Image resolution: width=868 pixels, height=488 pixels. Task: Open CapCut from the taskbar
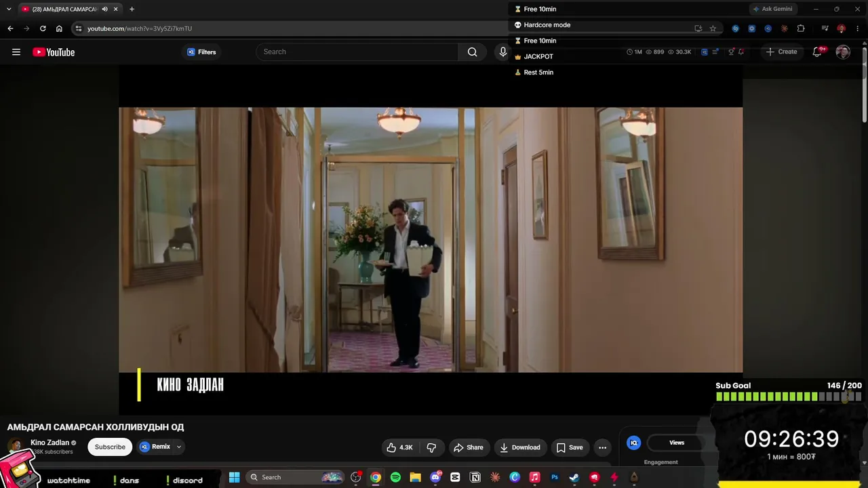tap(455, 477)
